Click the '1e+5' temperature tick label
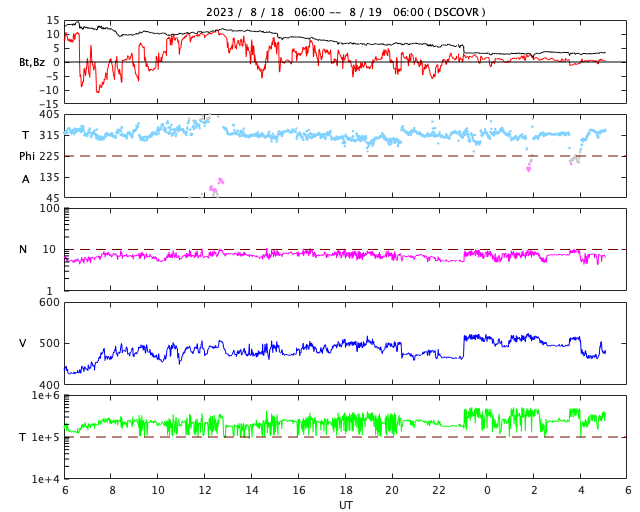 pos(46,437)
